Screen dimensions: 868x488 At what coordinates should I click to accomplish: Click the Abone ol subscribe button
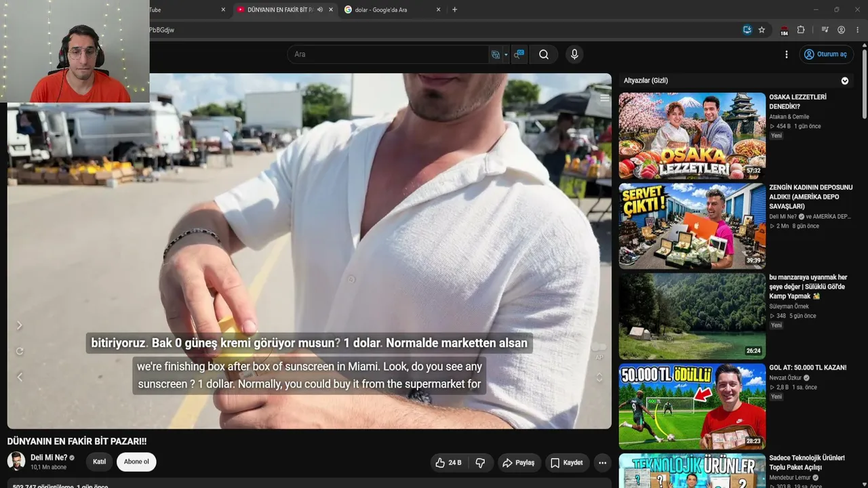click(136, 462)
